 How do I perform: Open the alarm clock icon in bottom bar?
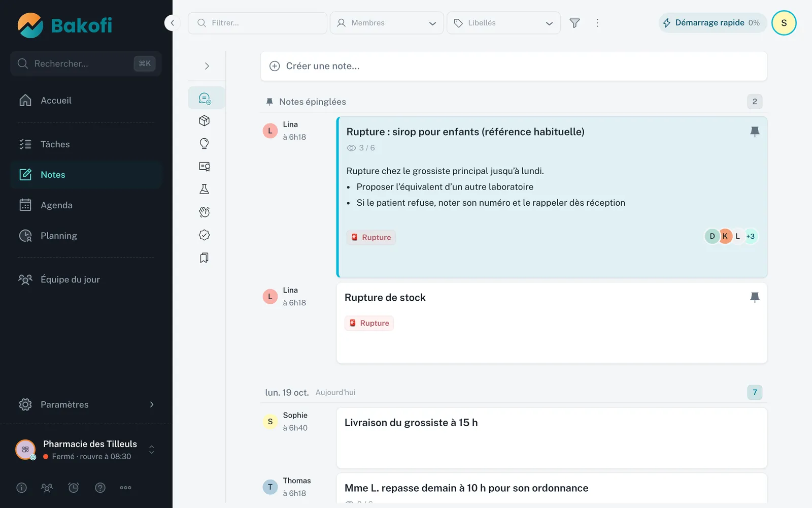[74, 488]
